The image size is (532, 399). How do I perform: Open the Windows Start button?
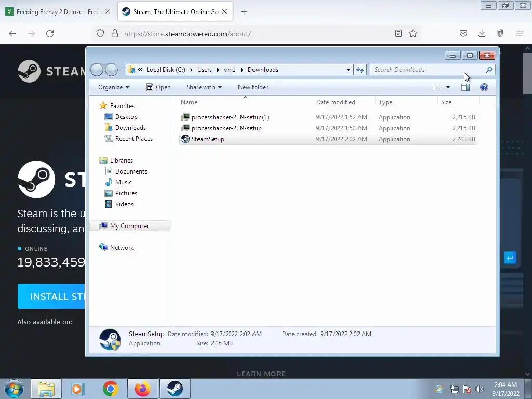click(x=14, y=389)
